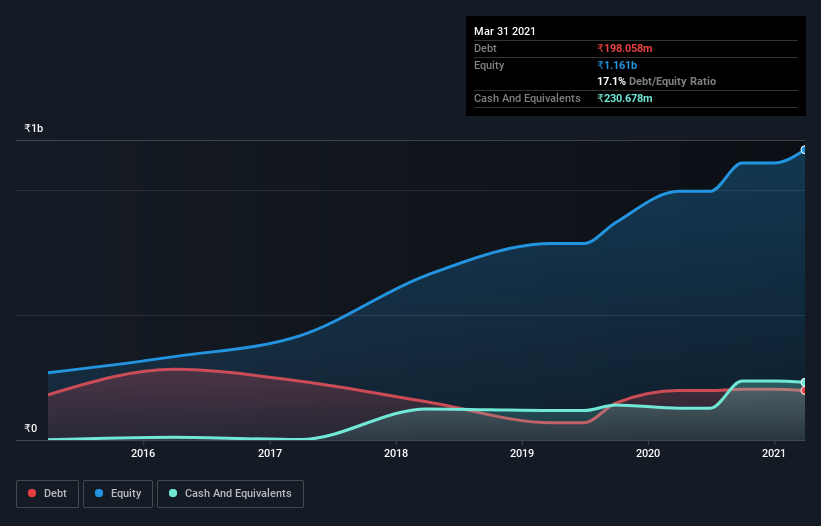
Task: Click the 2017 x-axis label
Action: (x=270, y=453)
